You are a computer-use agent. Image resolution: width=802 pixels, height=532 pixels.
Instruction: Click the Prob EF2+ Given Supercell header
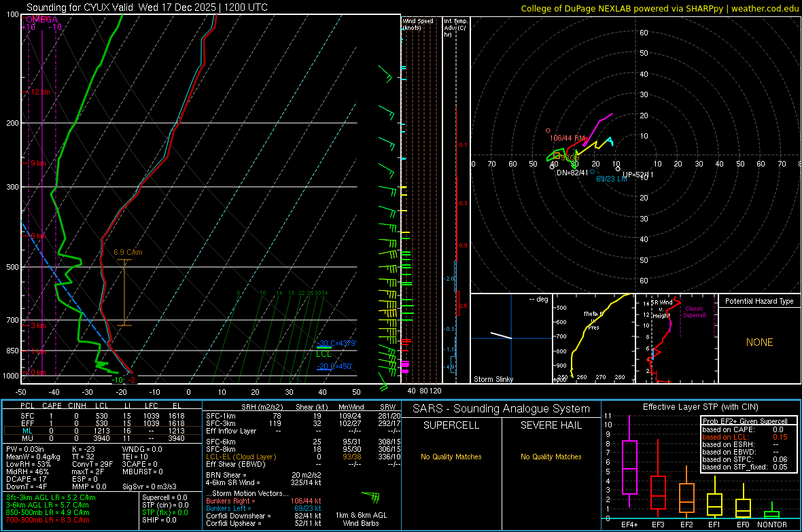click(745, 421)
